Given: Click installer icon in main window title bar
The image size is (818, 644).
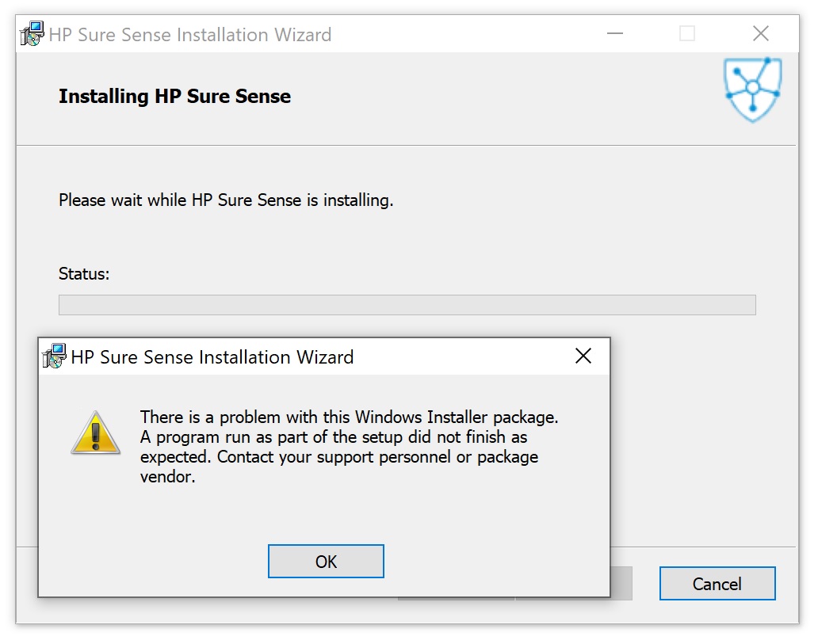Looking at the screenshot, I should [32, 34].
